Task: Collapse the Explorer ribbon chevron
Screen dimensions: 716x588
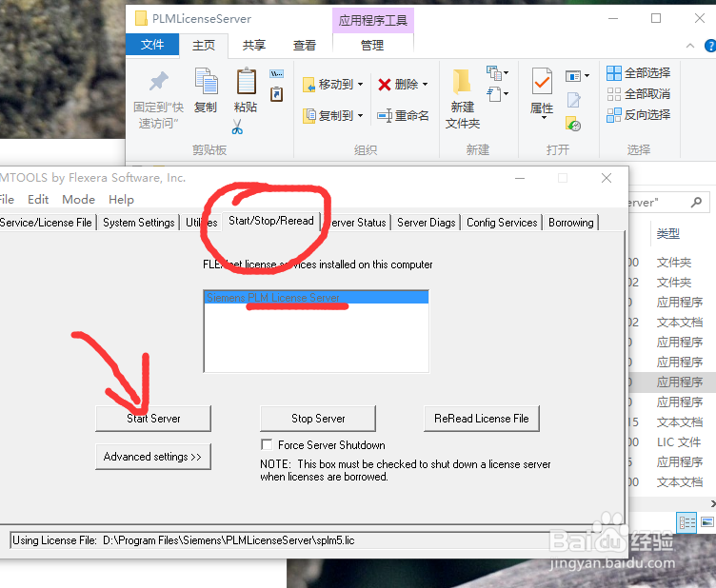Action: [x=690, y=46]
